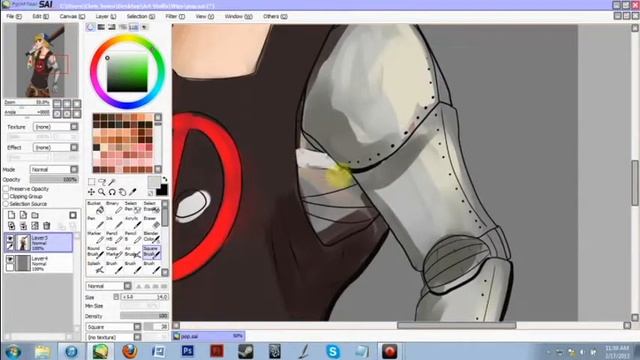This screenshot has width=640, height=360.
Task: Open the Filter menu
Action: click(x=175, y=16)
